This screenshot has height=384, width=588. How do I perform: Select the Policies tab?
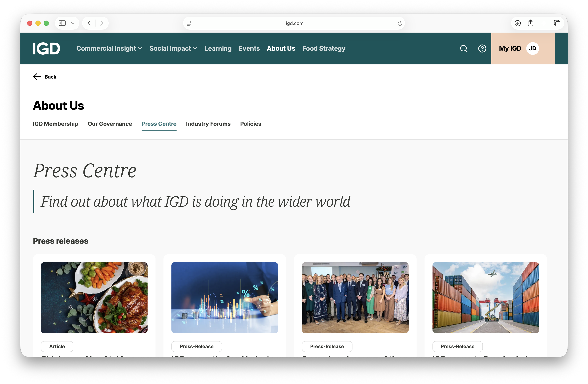(251, 124)
